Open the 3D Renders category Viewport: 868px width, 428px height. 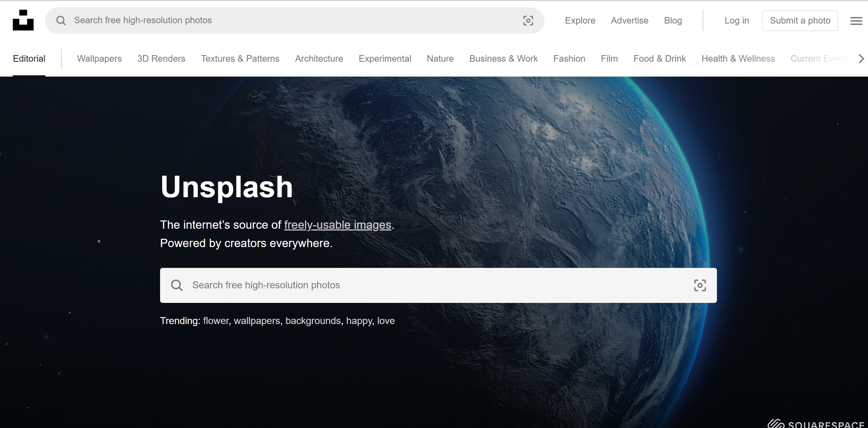click(x=161, y=59)
